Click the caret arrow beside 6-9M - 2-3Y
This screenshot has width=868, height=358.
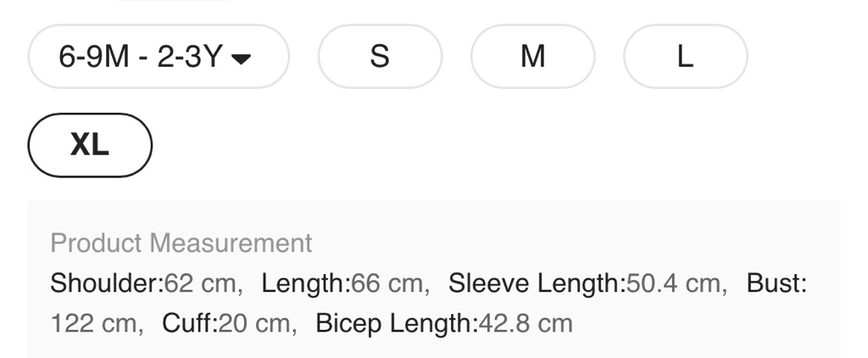click(x=241, y=59)
